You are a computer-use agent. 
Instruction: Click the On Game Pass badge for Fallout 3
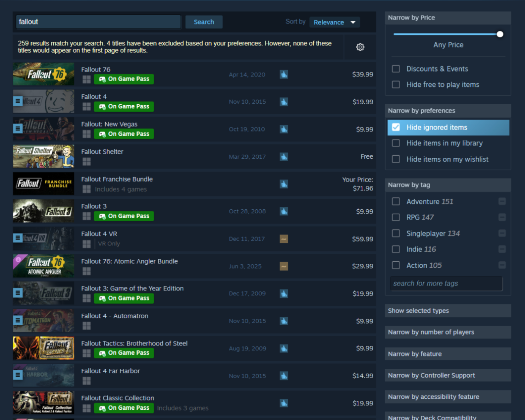tap(124, 216)
